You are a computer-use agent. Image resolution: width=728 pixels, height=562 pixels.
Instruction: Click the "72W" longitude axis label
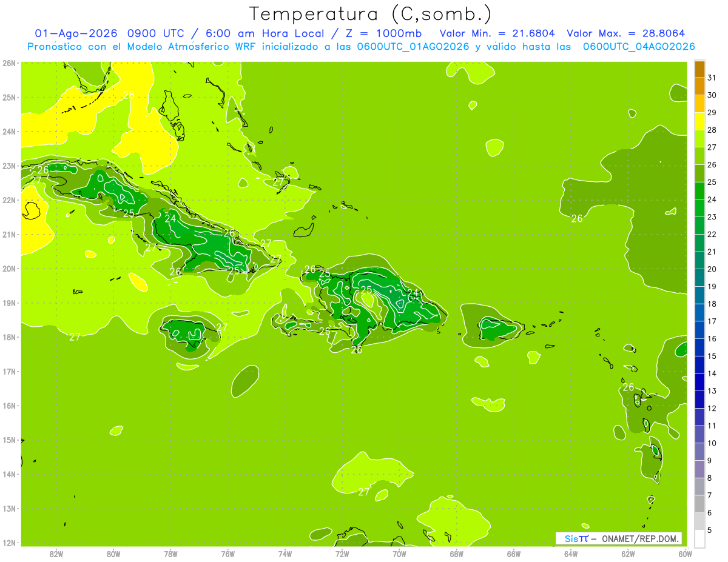coord(342,554)
